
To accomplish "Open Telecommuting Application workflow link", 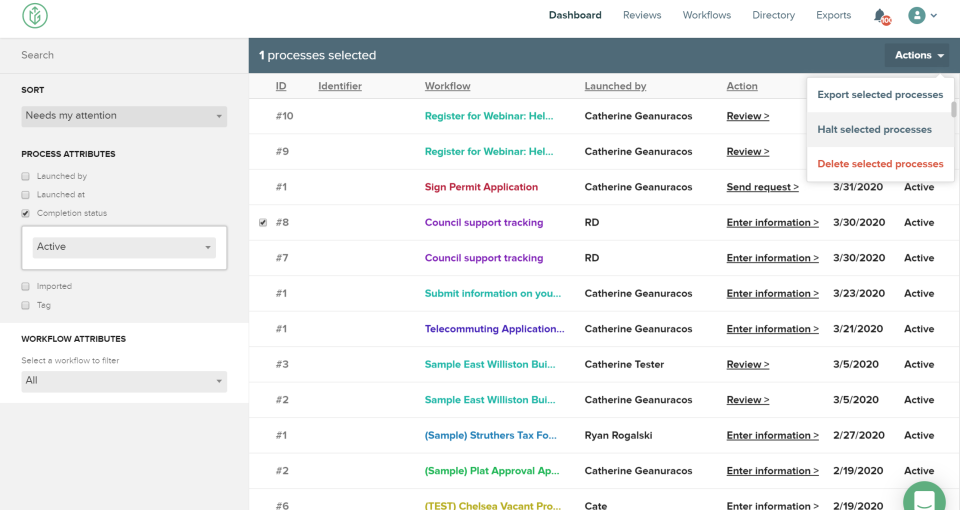I will tap(495, 329).
